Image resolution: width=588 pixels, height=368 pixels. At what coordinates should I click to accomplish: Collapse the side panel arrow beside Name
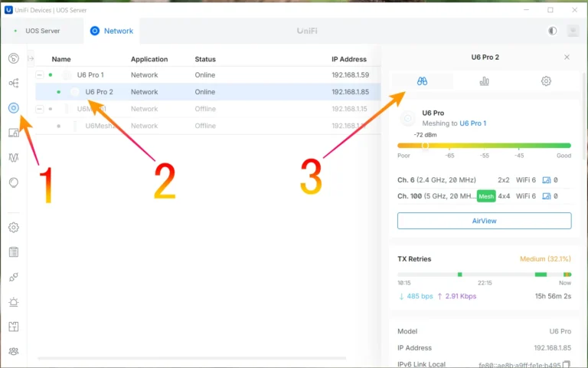click(x=31, y=58)
